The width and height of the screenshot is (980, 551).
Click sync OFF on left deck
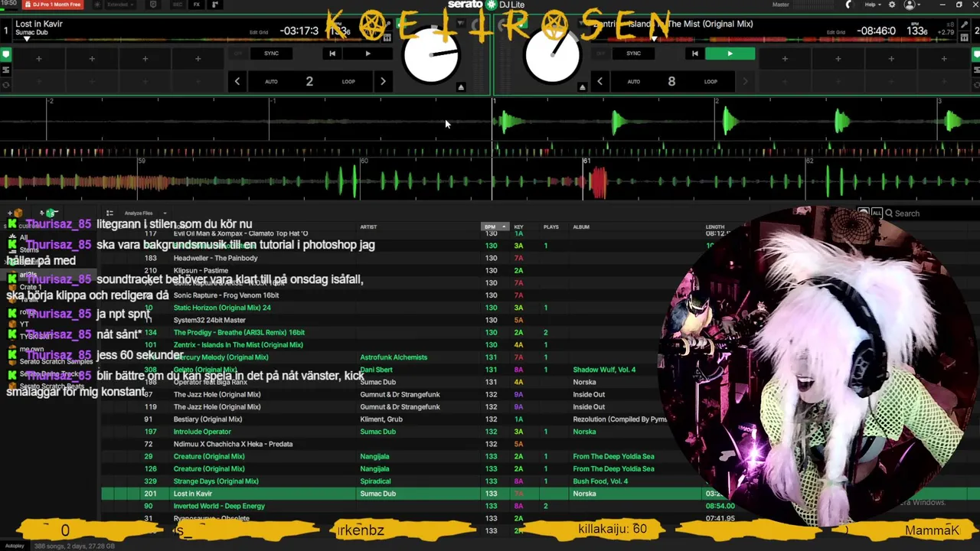pos(238,54)
